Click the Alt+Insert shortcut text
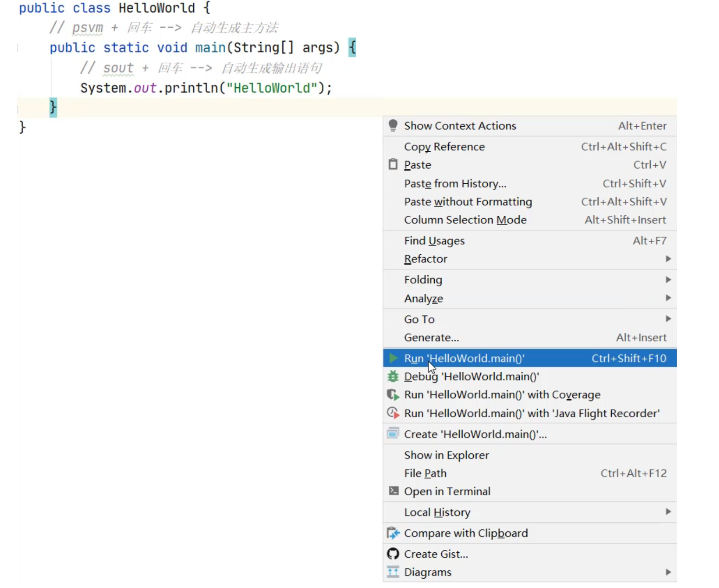Image resolution: width=719 pixels, height=588 pixels. click(641, 337)
